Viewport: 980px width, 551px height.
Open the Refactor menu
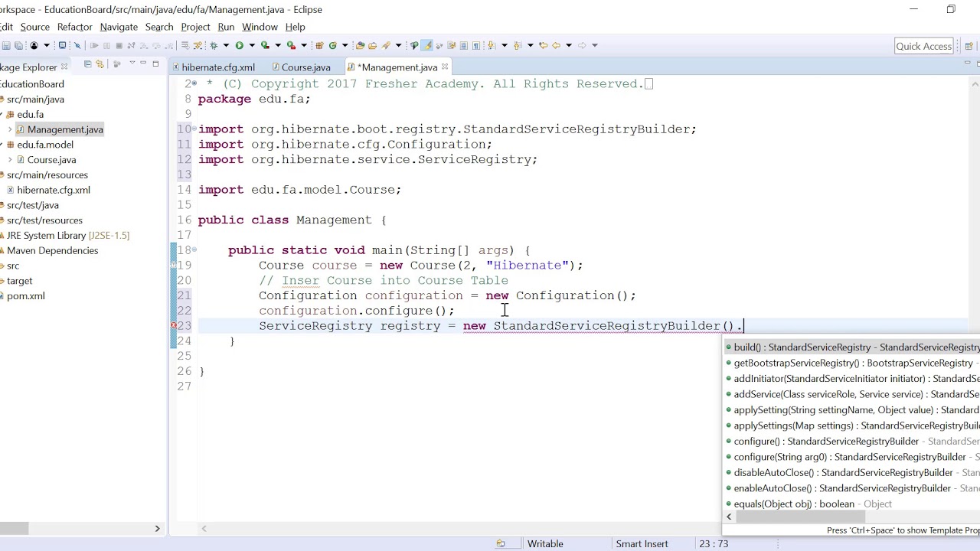(74, 27)
